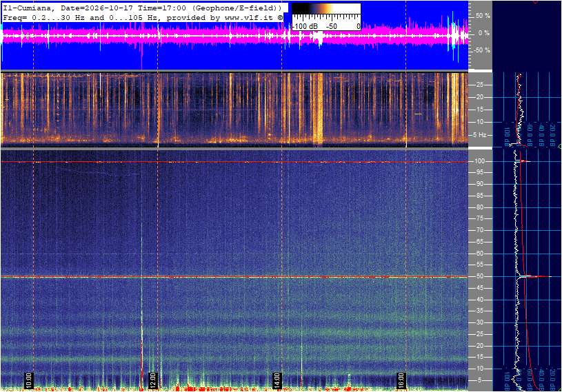Click the '0 %' amplitude axis label
The height and width of the screenshot is (392, 562).
(484, 33)
